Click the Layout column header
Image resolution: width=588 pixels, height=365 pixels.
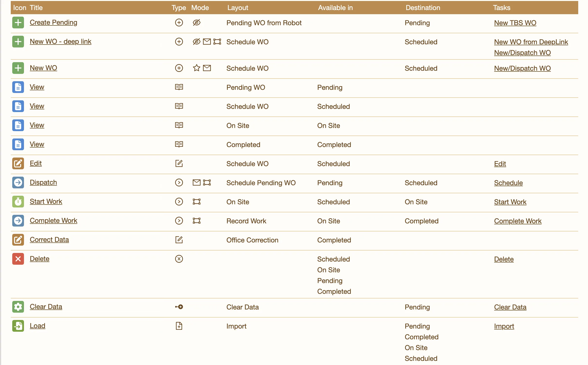(237, 8)
